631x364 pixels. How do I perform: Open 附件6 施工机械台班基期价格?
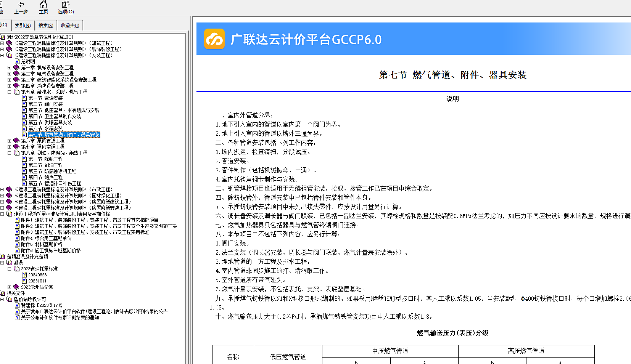pos(51,250)
